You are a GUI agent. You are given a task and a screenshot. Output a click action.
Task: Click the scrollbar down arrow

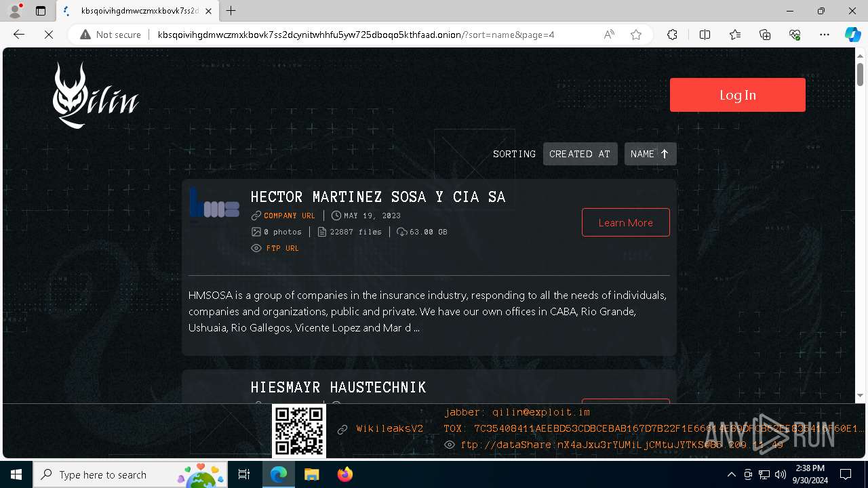click(860, 395)
